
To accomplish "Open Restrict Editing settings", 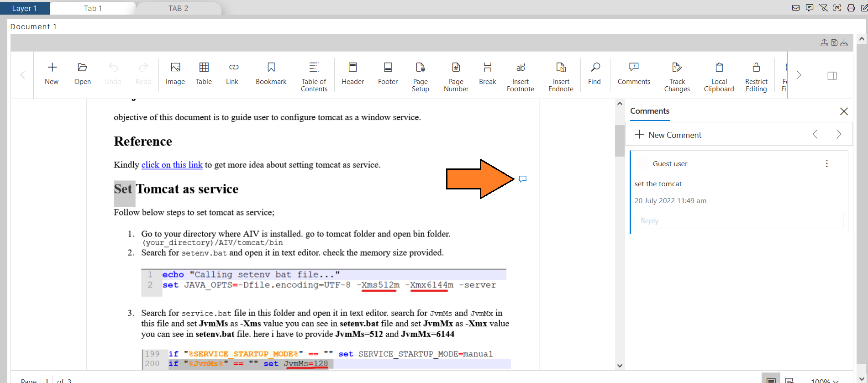I will 756,77.
